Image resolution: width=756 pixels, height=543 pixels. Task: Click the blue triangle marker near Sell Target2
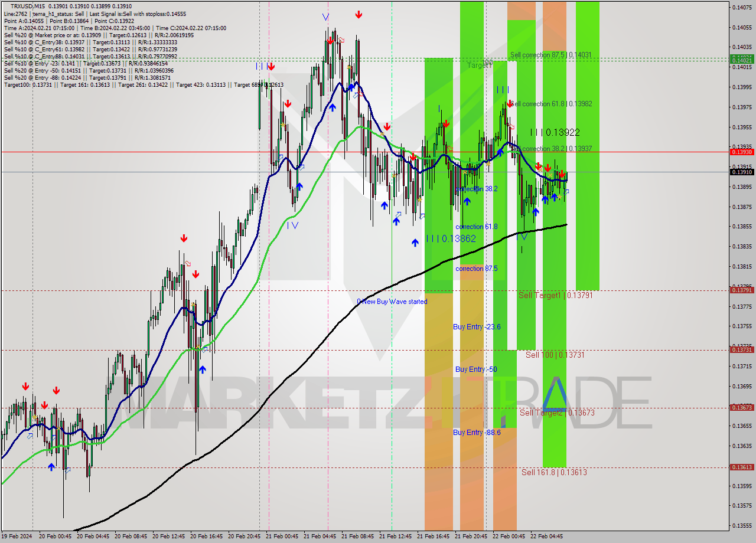(555, 394)
